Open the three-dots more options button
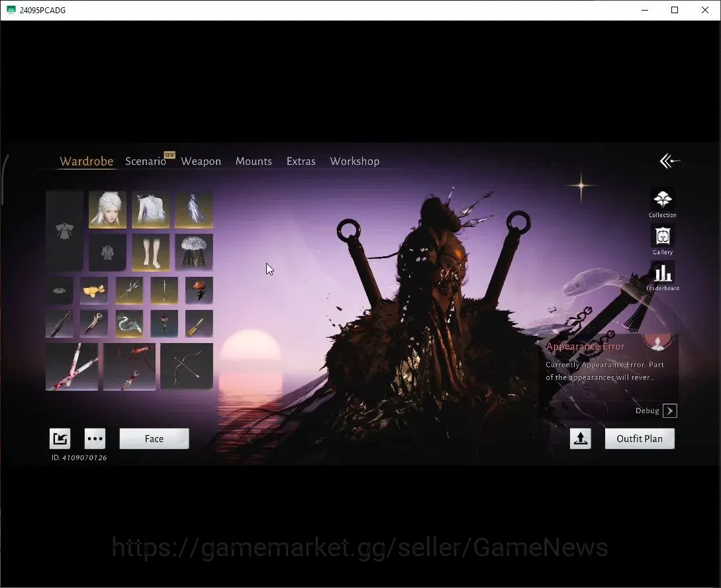Image resolution: width=721 pixels, height=588 pixels. click(95, 438)
